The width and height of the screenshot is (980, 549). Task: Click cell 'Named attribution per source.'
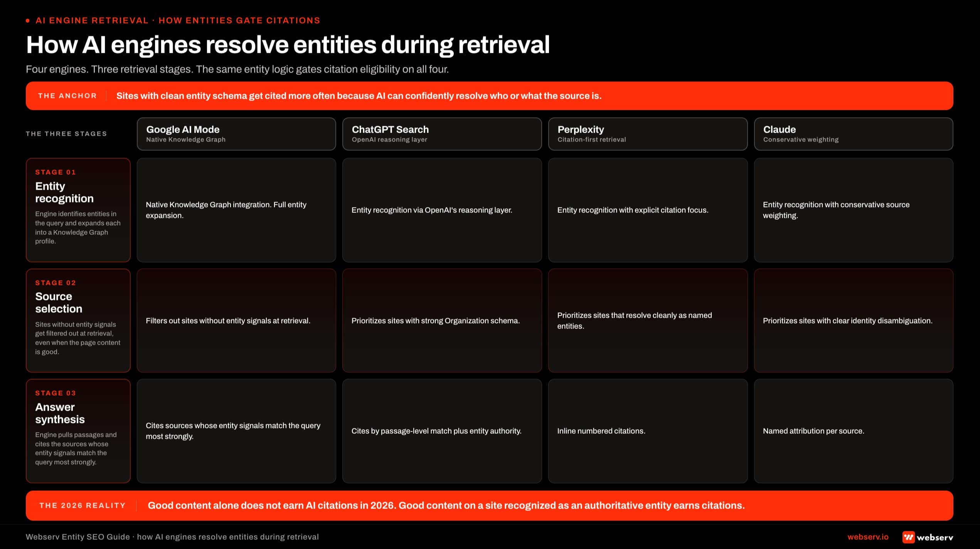click(854, 431)
